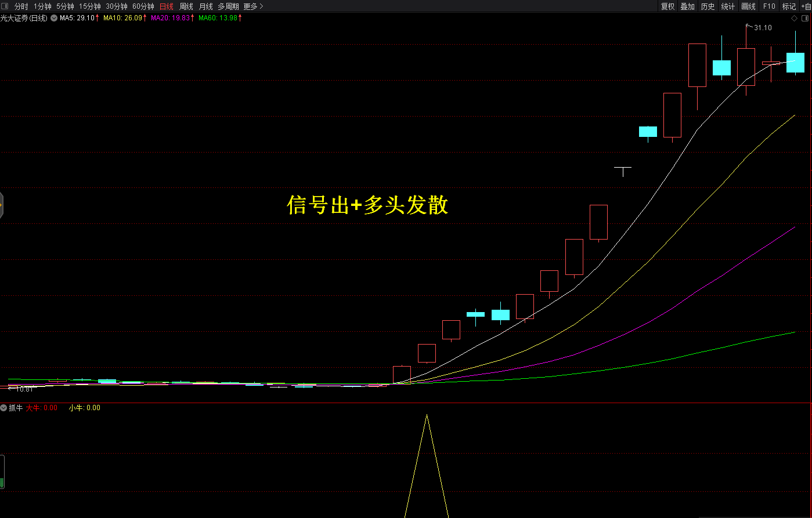
Task: Open the 统计 statistics button
Action: (728, 6)
